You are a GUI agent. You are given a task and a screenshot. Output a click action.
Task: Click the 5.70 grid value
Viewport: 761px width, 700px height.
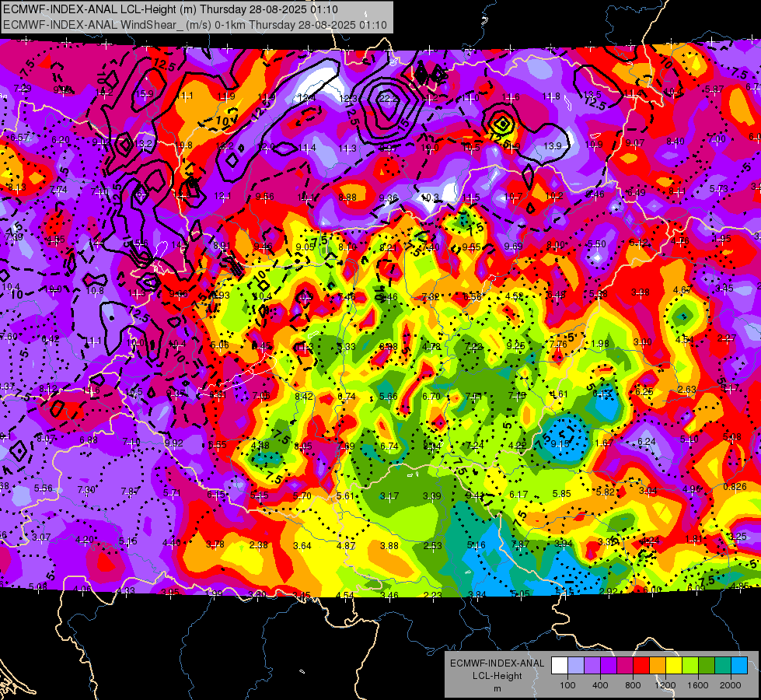click(x=302, y=496)
